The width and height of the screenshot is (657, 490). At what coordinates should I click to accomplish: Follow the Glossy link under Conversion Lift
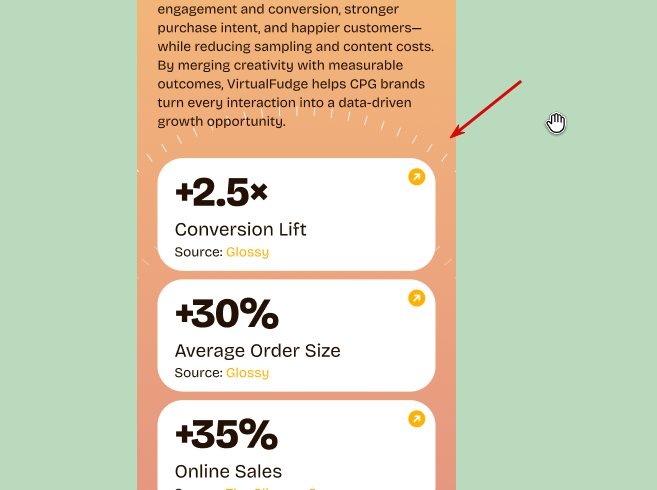coord(247,252)
